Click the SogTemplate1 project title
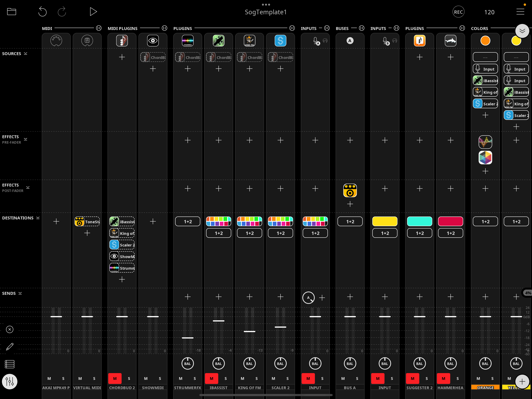Image resolution: width=532 pixels, height=399 pixels. click(x=266, y=12)
